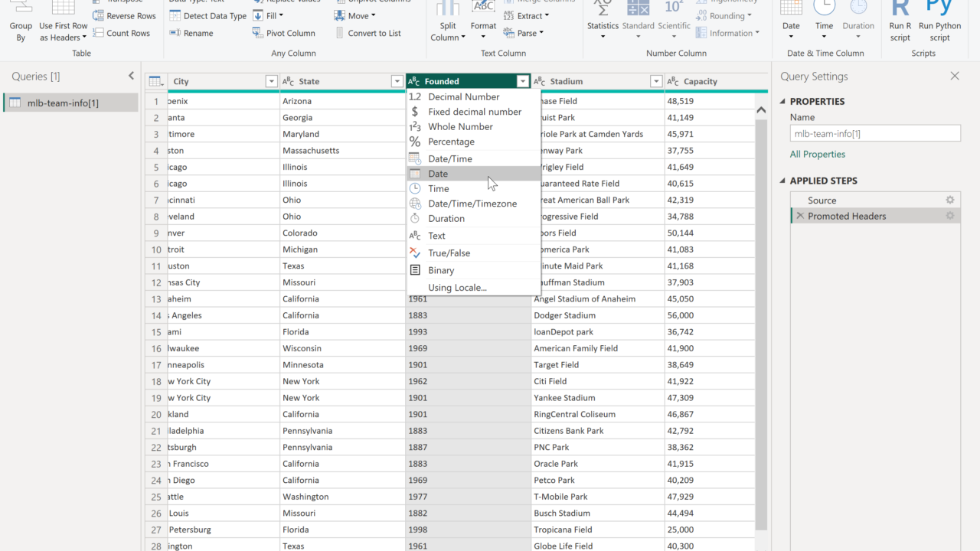Open the City column filter dropdown

point(271,82)
